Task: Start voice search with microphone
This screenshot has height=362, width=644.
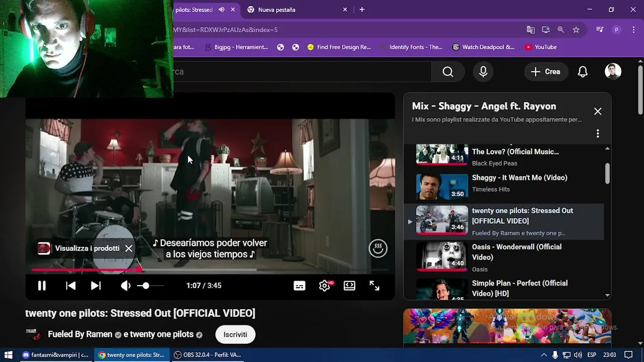Action: point(483,72)
